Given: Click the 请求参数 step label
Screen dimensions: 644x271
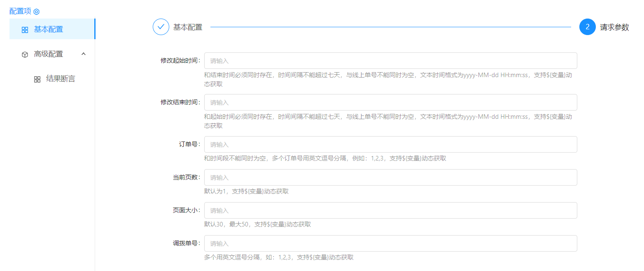Looking at the screenshot, I should [x=614, y=27].
